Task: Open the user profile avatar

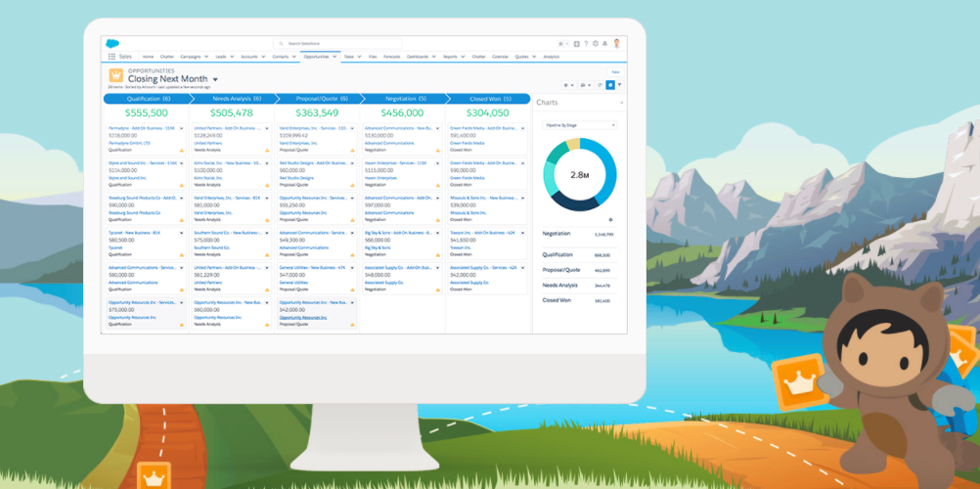Action: [616, 43]
